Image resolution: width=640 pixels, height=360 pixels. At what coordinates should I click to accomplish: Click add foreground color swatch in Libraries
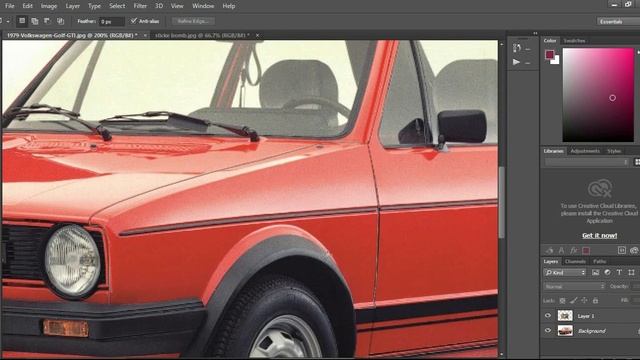pyautogui.click(x=586, y=250)
